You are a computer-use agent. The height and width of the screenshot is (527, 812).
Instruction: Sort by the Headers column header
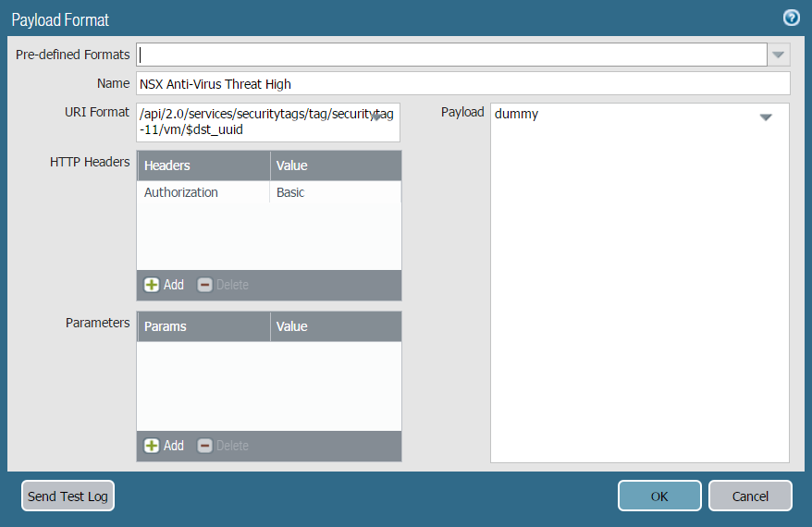(x=203, y=165)
